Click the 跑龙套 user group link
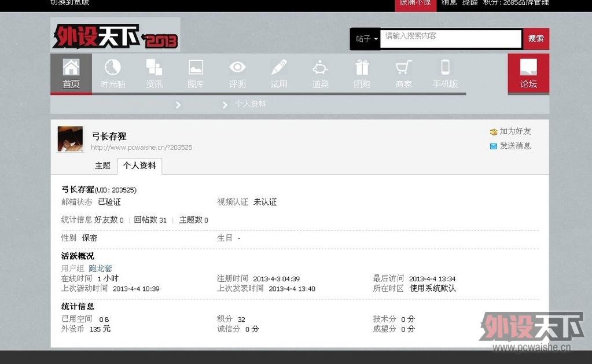The width and height of the screenshot is (592, 364). pos(101,269)
